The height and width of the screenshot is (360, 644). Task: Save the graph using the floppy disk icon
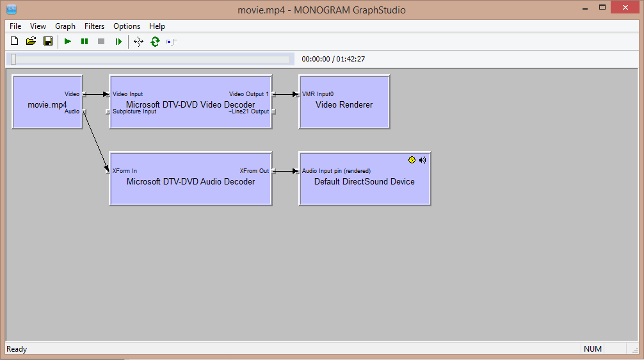[x=48, y=41]
